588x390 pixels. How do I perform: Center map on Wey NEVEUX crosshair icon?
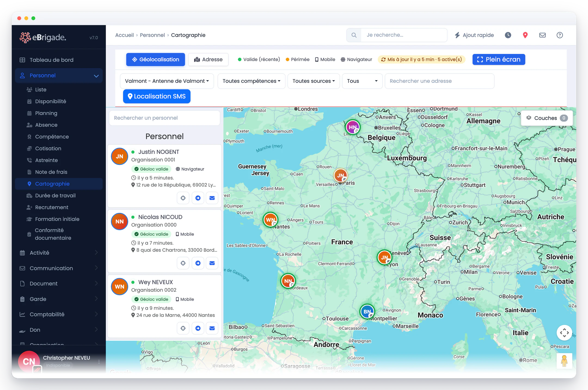[x=183, y=328]
